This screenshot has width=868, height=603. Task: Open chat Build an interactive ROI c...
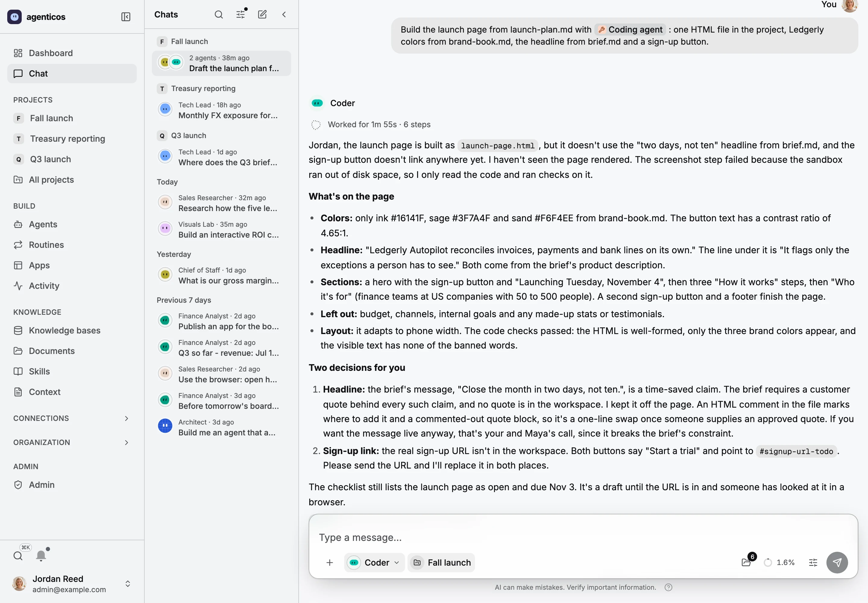(x=221, y=230)
